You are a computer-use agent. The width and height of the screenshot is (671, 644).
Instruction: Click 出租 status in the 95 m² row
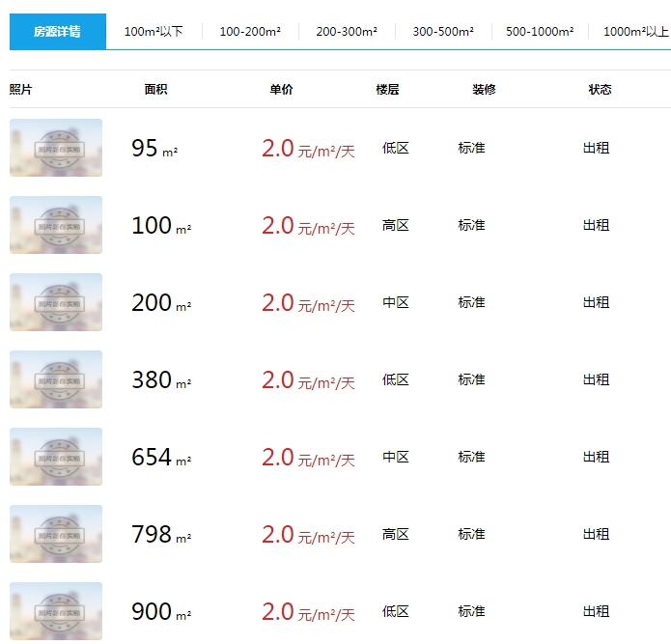click(596, 148)
